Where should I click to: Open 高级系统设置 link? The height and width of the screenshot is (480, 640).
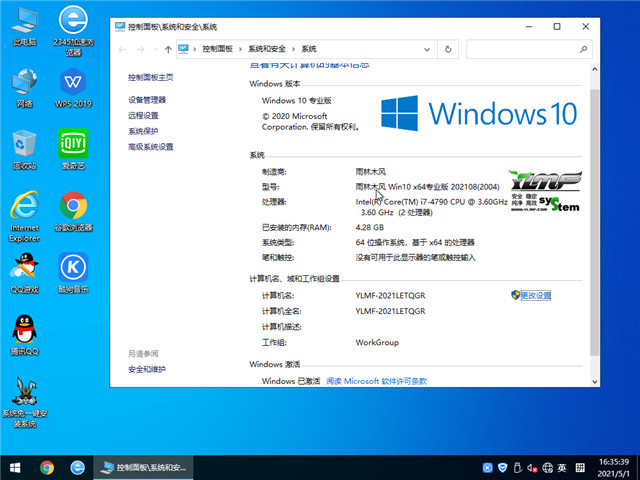click(151, 147)
